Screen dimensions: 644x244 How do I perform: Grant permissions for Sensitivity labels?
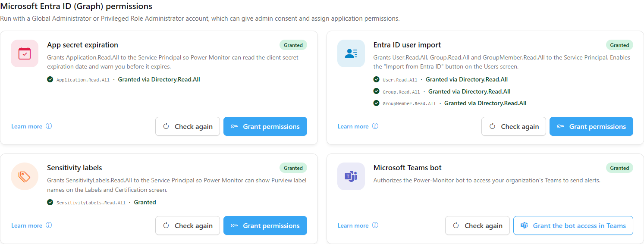click(x=265, y=225)
